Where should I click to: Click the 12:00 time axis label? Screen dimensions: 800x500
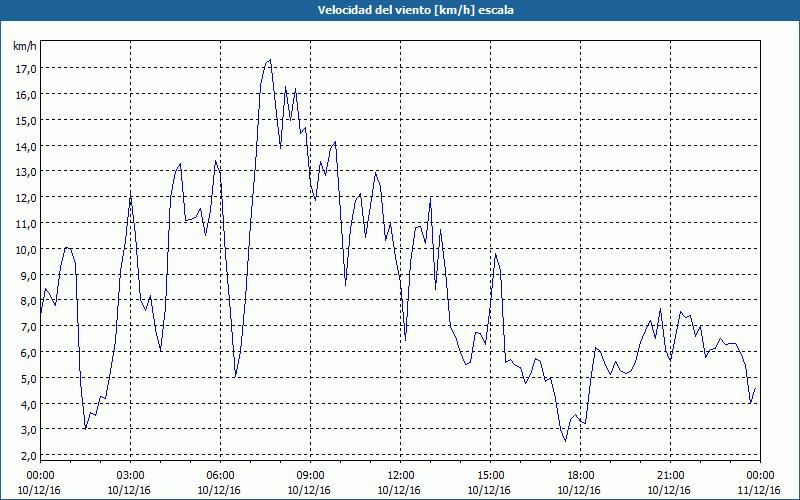400,476
